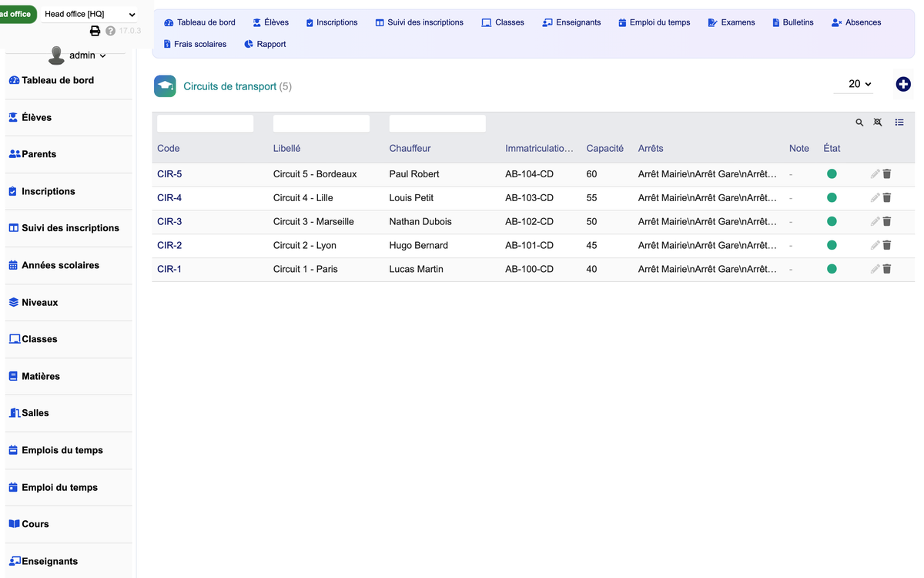Open Classes in the top menu
Screen dimensions: 924x578
(x=503, y=22)
